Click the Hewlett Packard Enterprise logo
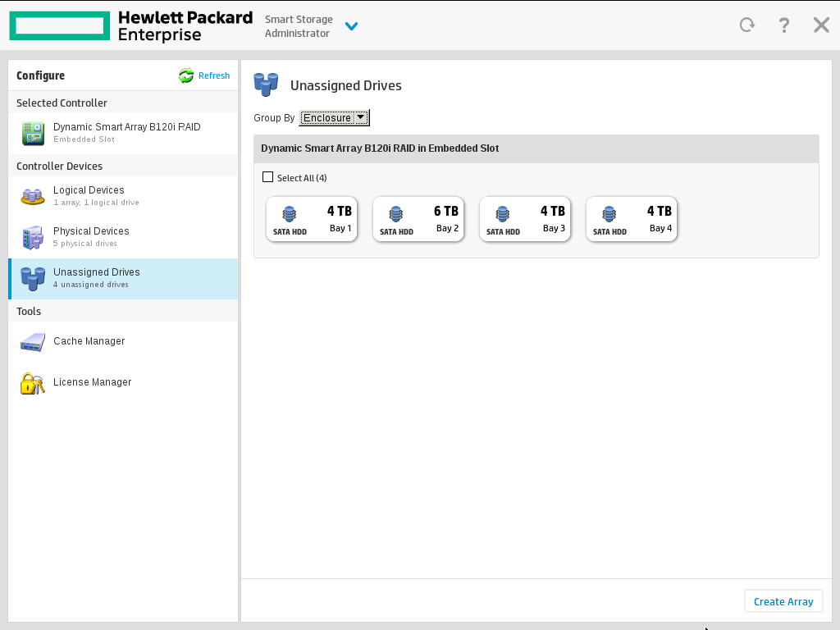This screenshot has height=630, width=840. tap(131, 25)
